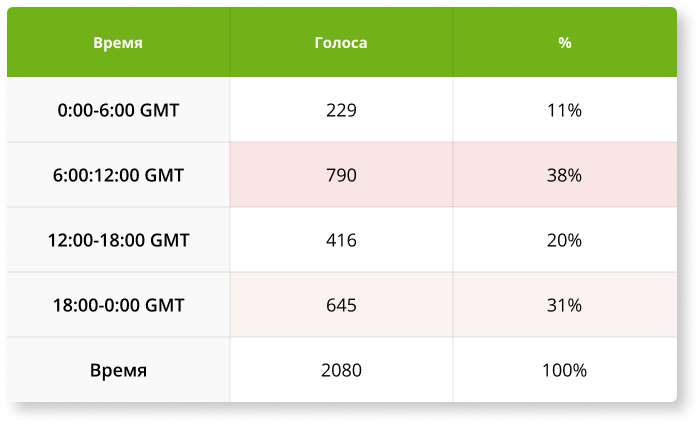Click the 645 votes cell
This screenshot has height=425, width=700.
click(342, 305)
